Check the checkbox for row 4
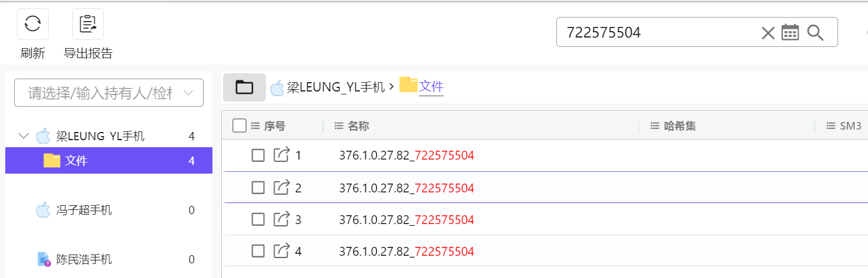Screen dimensions: 868x278 tap(258, 252)
